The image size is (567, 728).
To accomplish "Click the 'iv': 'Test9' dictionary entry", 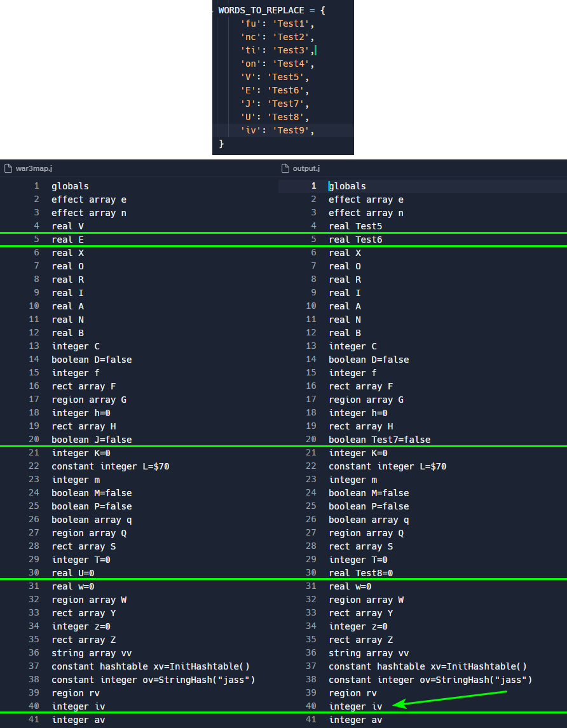I will point(277,130).
